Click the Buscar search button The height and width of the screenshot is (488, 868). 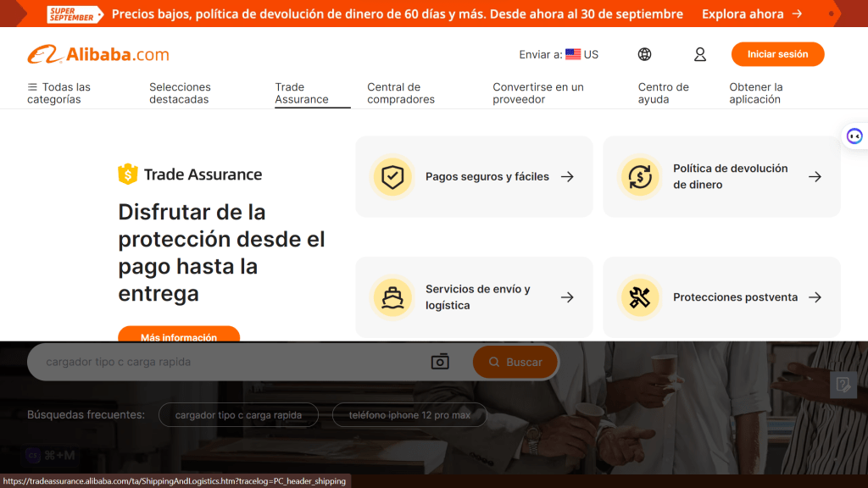tap(515, 362)
